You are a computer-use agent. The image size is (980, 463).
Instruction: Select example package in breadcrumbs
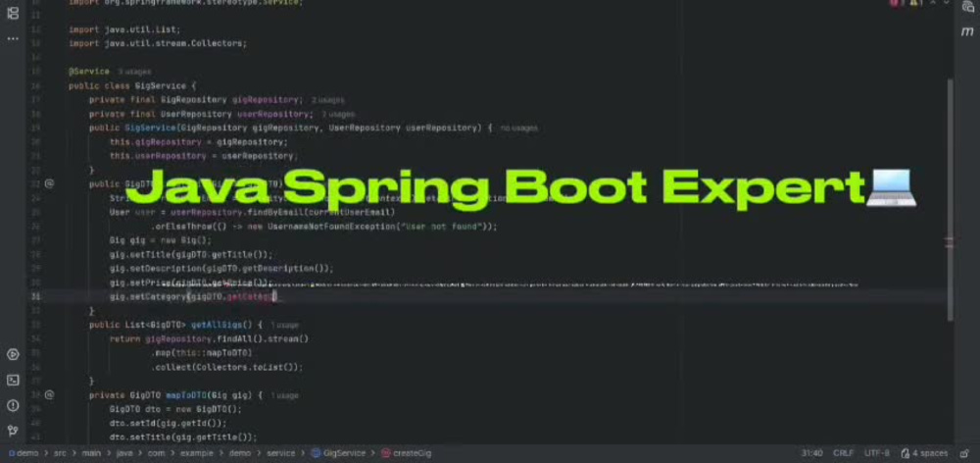click(197, 453)
